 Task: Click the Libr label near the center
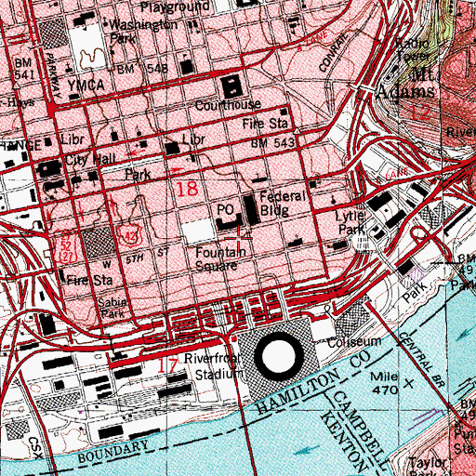[193, 139]
